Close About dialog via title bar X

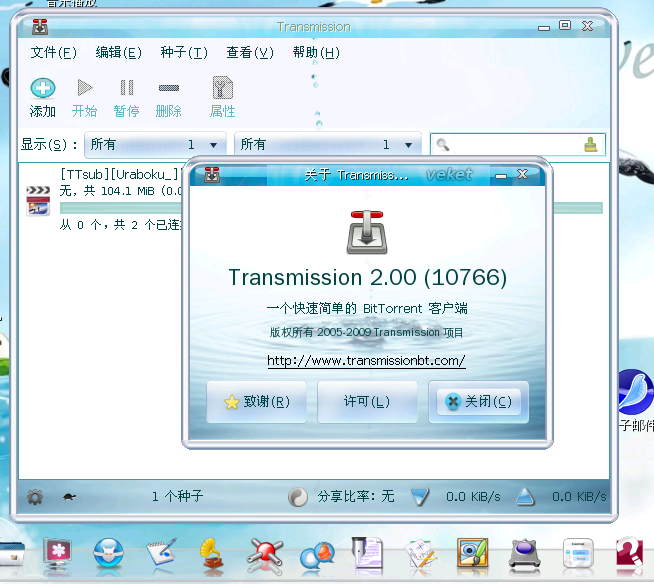point(522,174)
